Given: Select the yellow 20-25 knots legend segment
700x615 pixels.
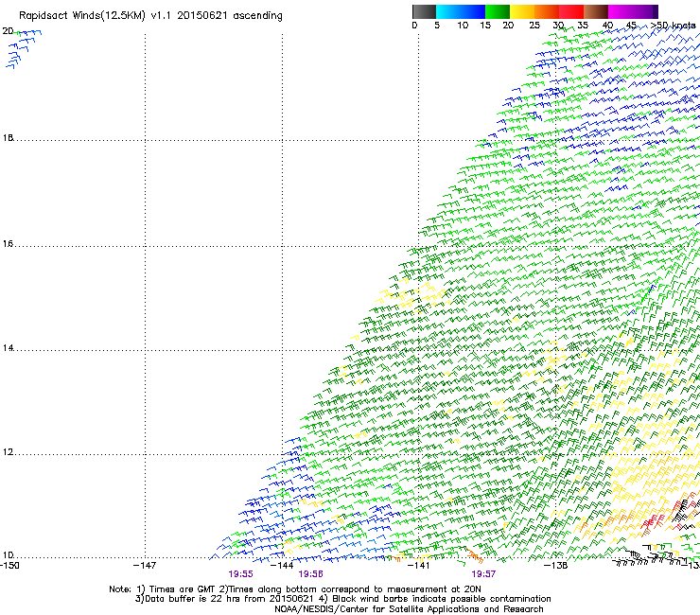Looking at the screenshot, I should point(522,11).
